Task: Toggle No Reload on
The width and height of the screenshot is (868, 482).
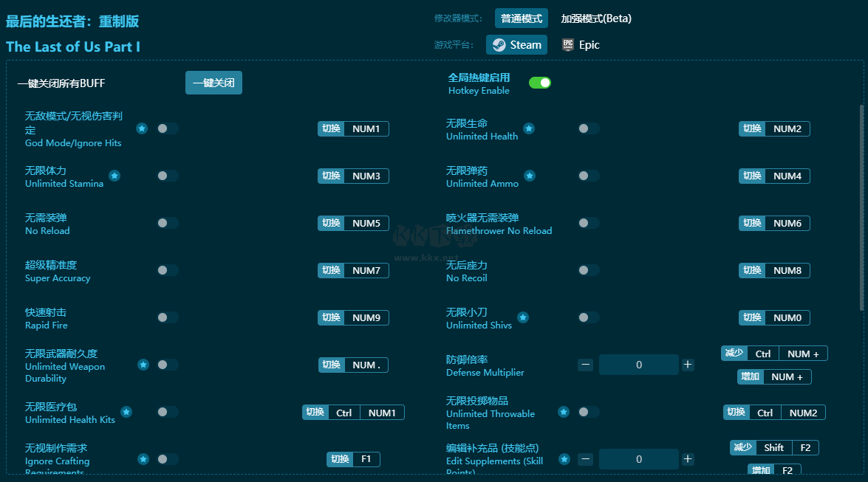Action: [167, 223]
